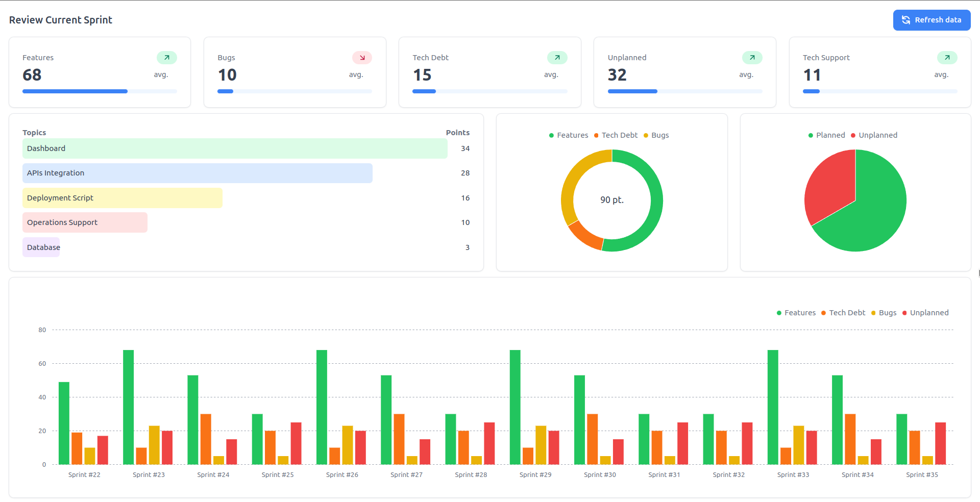Click the green Features bar for Sprint #22
980x502 pixels.
point(64,423)
